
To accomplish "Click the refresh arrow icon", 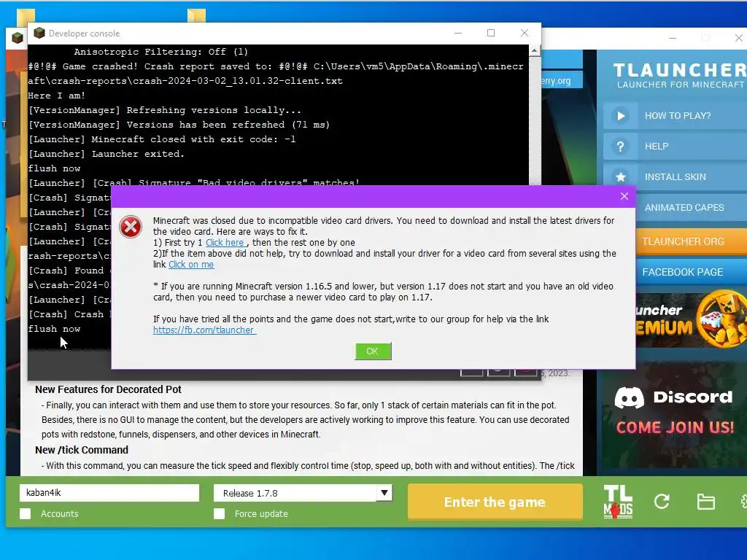I will pyautogui.click(x=662, y=502).
